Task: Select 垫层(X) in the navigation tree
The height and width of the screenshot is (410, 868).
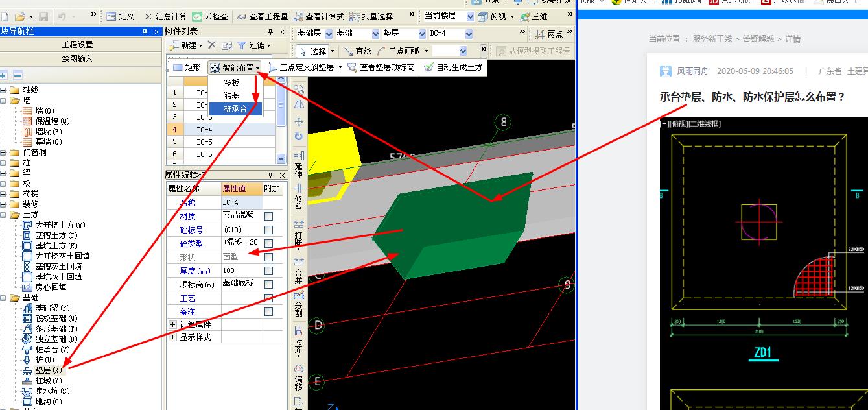Action: (x=49, y=370)
